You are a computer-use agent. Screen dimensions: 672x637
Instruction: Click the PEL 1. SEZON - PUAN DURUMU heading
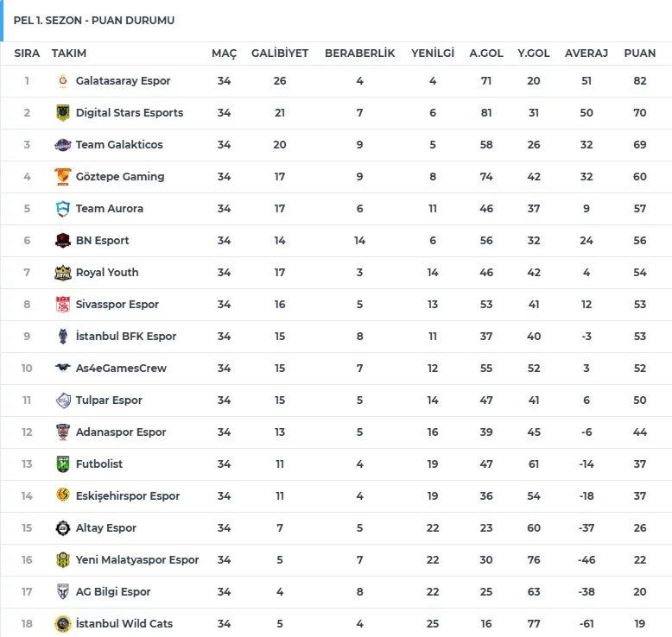pos(94,20)
